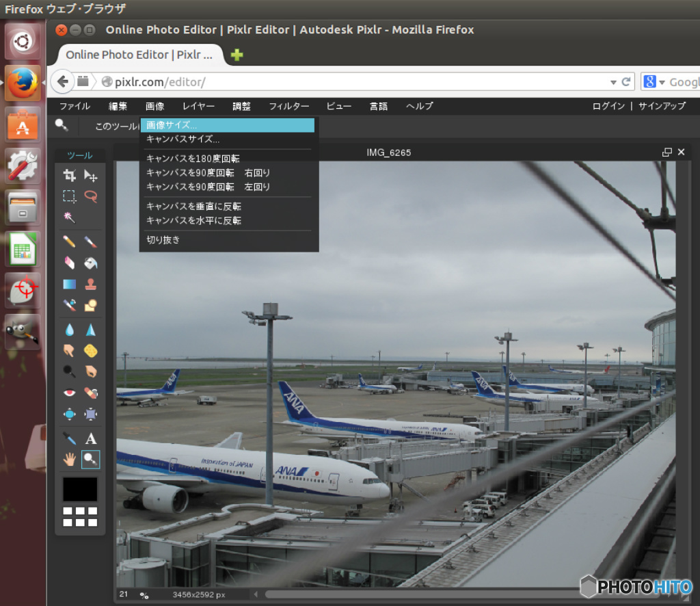The width and height of the screenshot is (700, 606).
Task: Select the Dodge tool
Action: (x=69, y=371)
